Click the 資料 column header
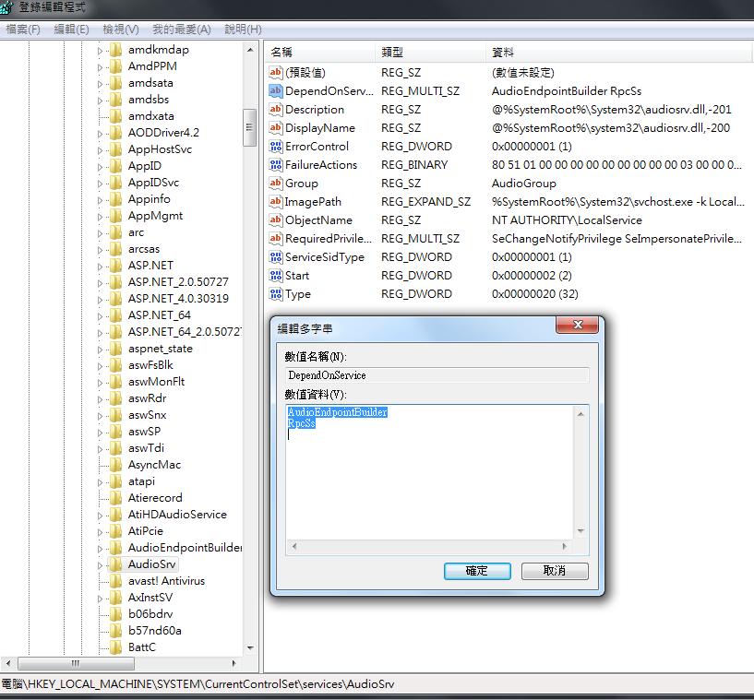The width and height of the screenshot is (754, 700). point(619,52)
